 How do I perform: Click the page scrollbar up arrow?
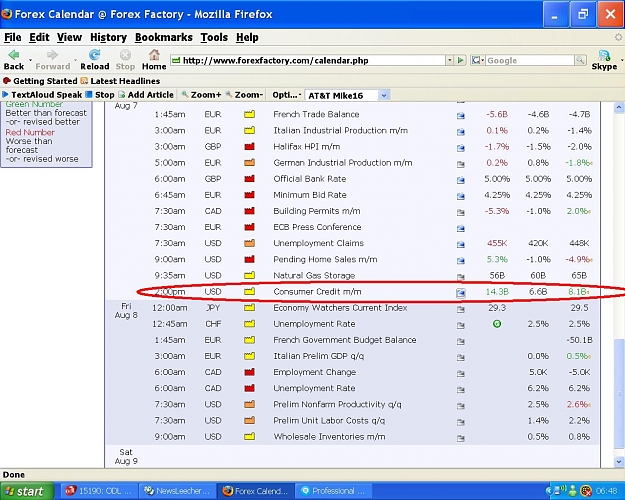point(619,107)
